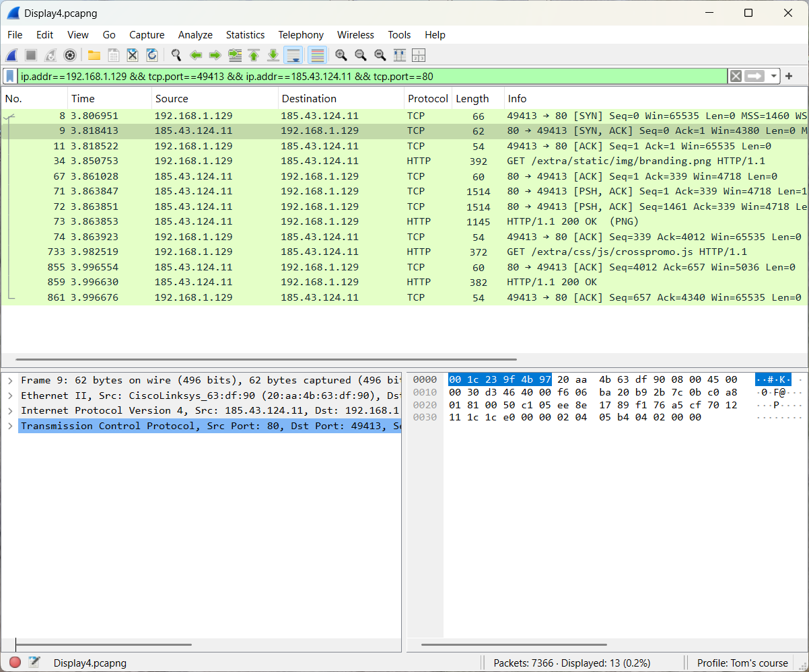Reset text to normal size
Screen dimensions: 809x672
click(x=380, y=55)
